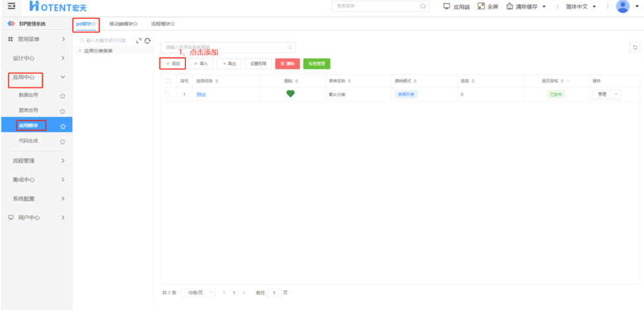This screenshot has height=310, width=644.
Task: Switch to 移动端模块 tab
Action: pyautogui.click(x=123, y=24)
